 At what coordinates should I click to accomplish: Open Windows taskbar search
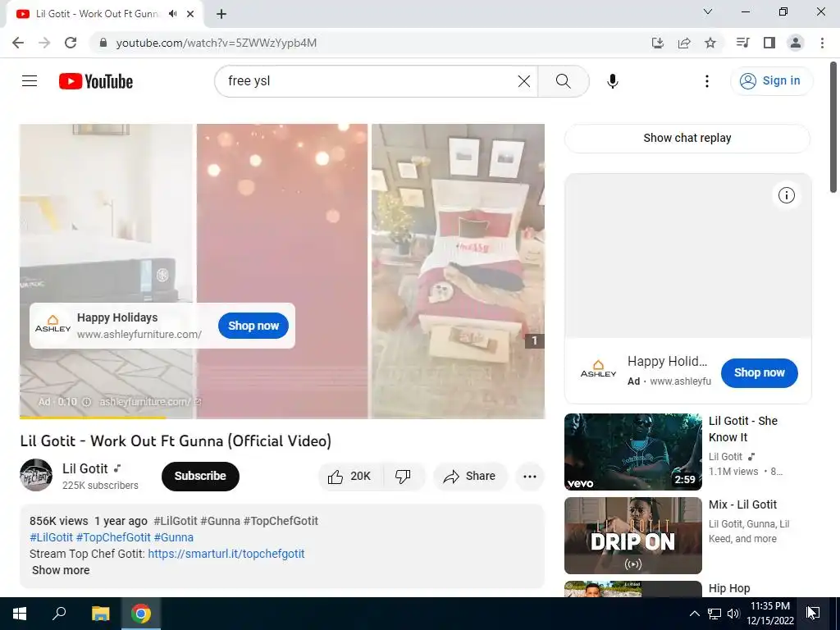pos(59,614)
